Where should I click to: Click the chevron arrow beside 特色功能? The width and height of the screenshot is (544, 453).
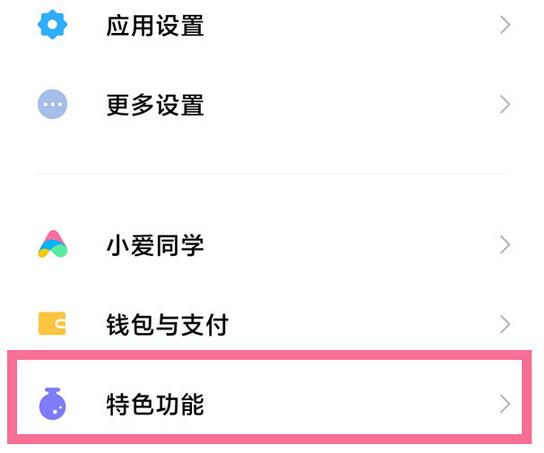tap(505, 404)
